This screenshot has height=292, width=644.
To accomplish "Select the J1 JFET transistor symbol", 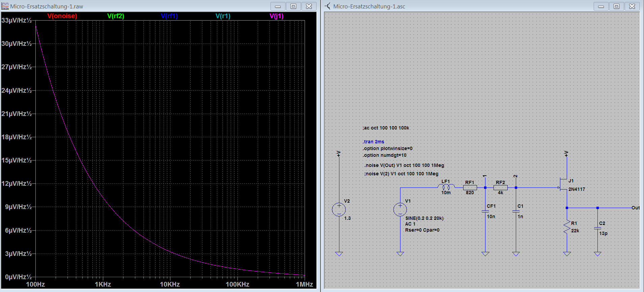I will click(563, 184).
